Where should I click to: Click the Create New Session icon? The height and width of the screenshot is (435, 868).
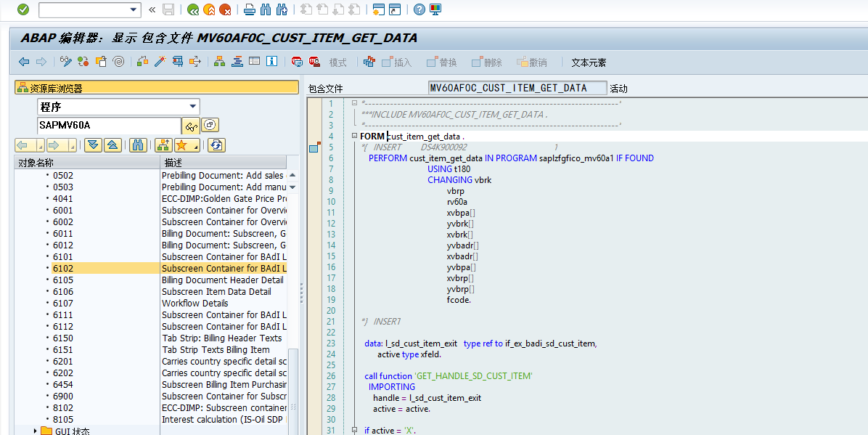(x=379, y=9)
